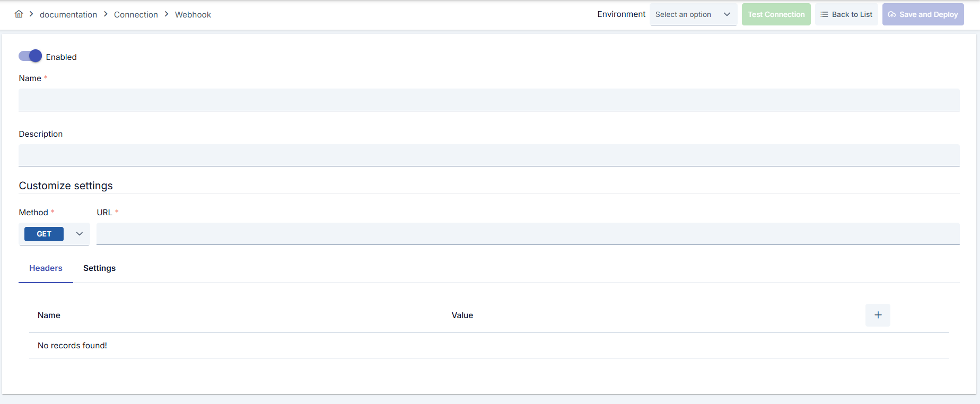Click the Value column header
The image size is (980, 404).
pos(462,315)
